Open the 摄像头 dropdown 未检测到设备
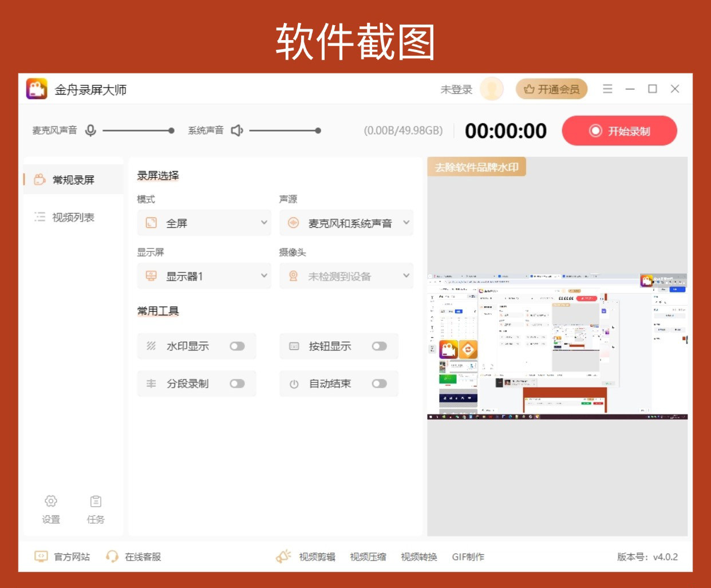 [x=346, y=276]
